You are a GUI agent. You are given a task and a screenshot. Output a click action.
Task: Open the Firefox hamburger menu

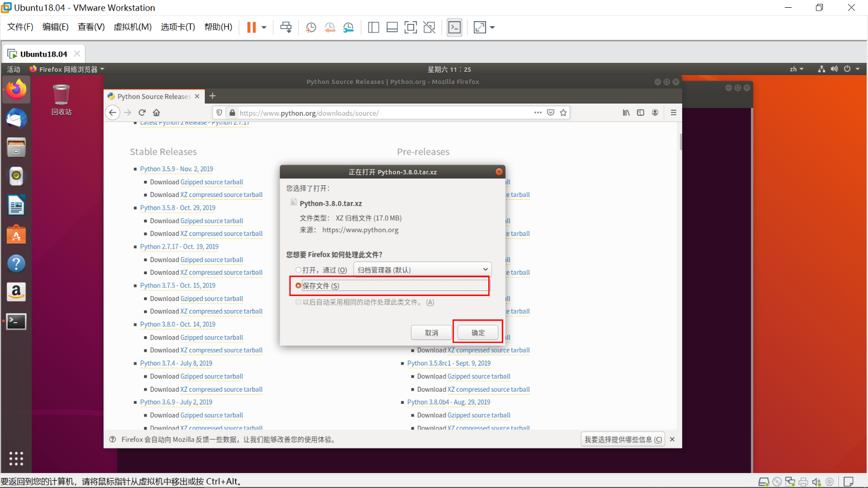(x=674, y=112)
